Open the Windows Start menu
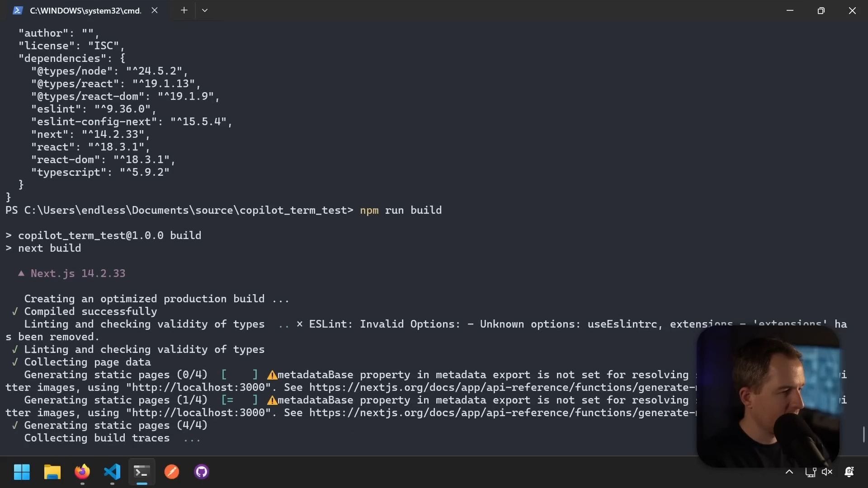The height and width of the screenshot is (488, 868). (x=22, y=472)
